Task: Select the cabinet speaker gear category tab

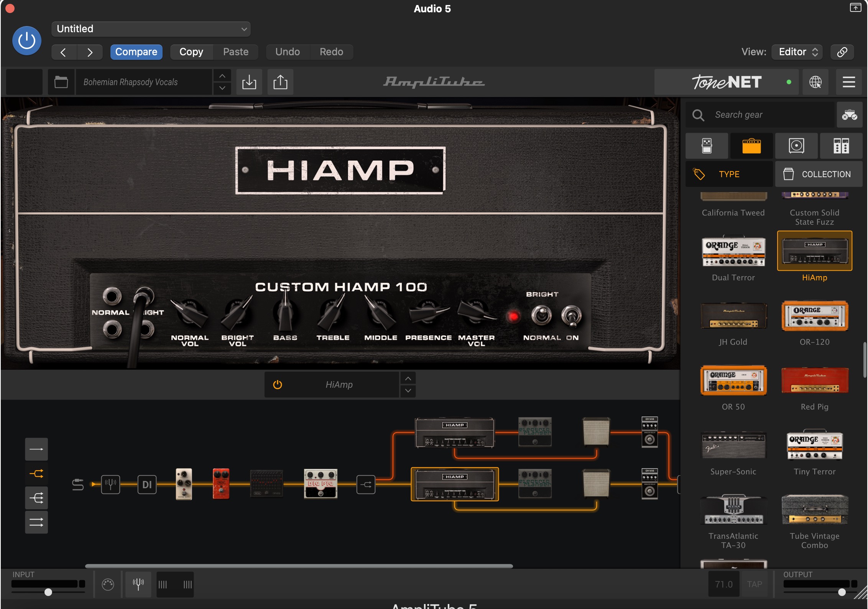Action: [796, 146]
